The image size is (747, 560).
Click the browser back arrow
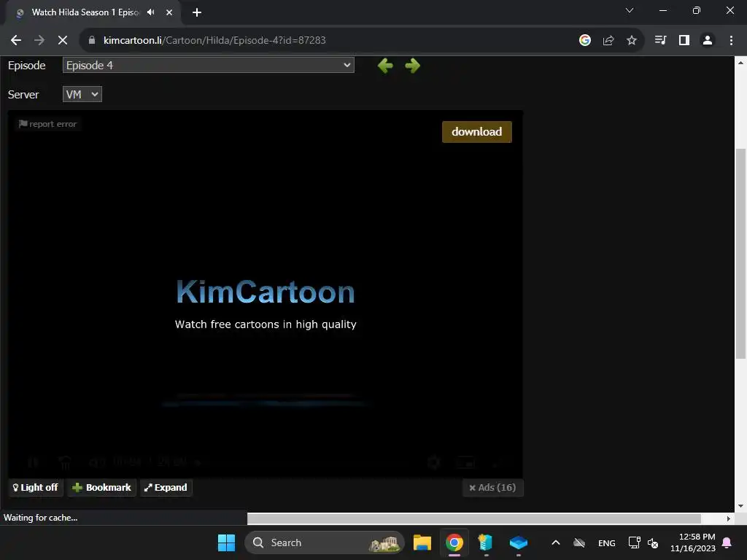pyautogui.click(x=16, y=41)
